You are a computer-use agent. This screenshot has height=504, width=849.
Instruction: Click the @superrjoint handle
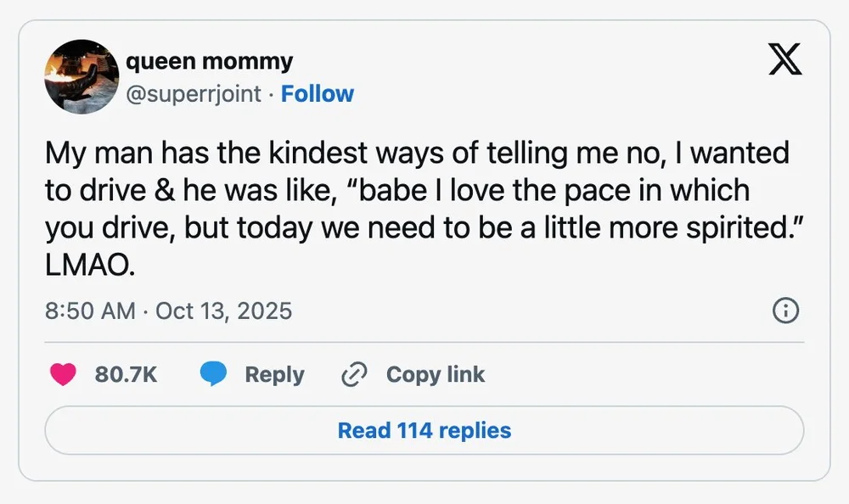(x=193, y=93)
